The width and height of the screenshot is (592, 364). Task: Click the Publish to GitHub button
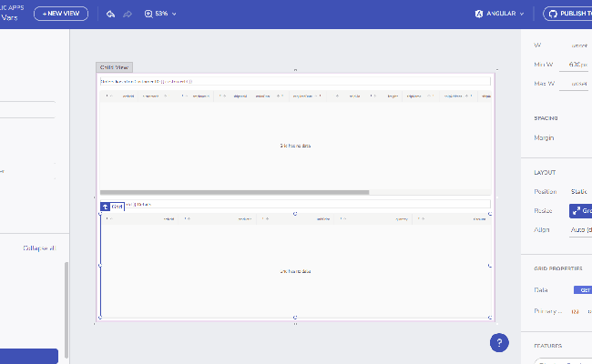click(567, 14)
